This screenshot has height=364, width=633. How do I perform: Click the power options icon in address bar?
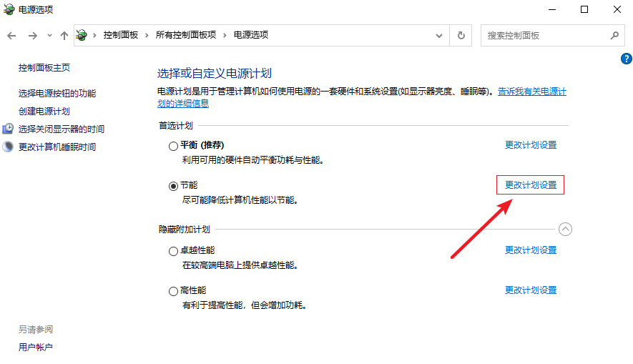point(83,35)
